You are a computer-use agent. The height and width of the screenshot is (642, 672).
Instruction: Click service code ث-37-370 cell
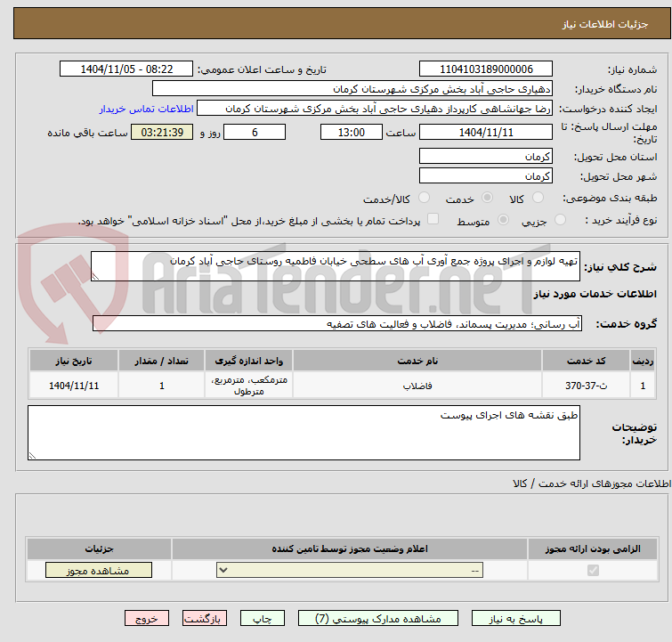tap(586, 386)
